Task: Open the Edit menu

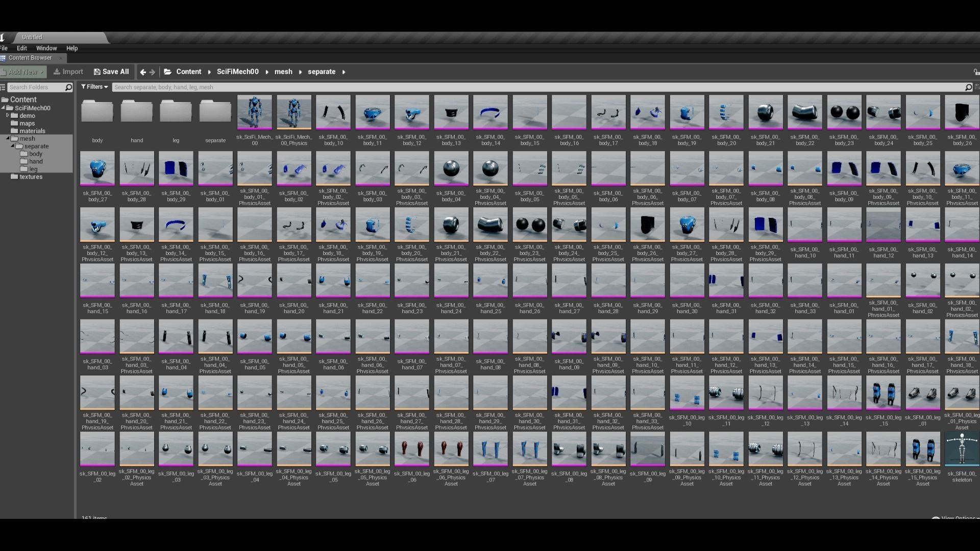Action: pyautogui.click(x=22, y=48)
